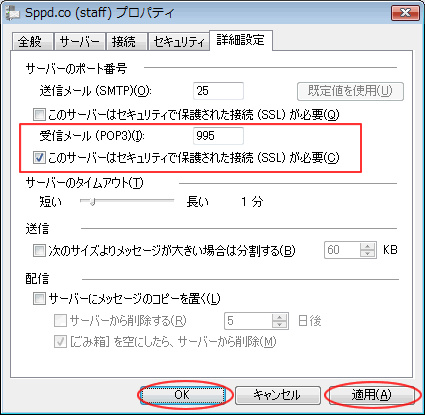The height and width of the screenshot is (415, 425).
Task: Click the SMTP port number field
Action: click(218, 91)
